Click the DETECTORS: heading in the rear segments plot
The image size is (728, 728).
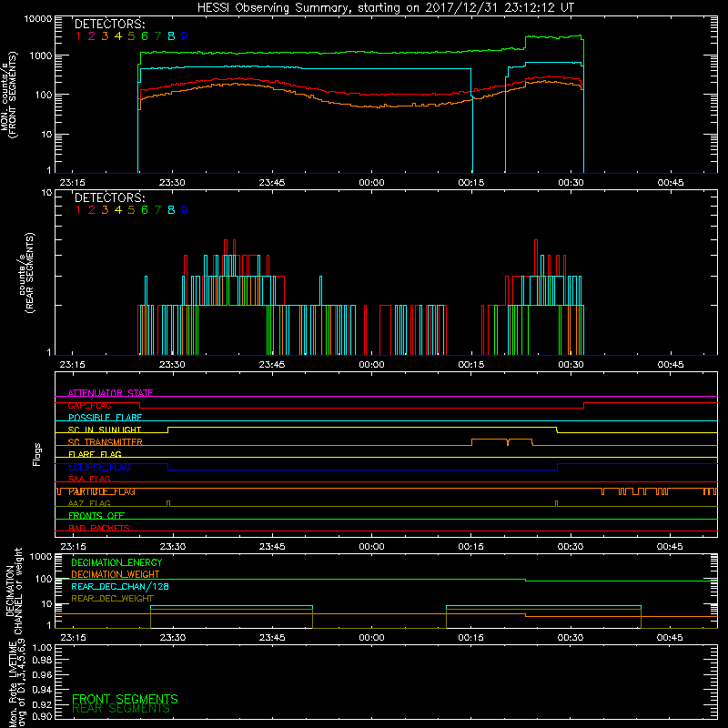109,197
